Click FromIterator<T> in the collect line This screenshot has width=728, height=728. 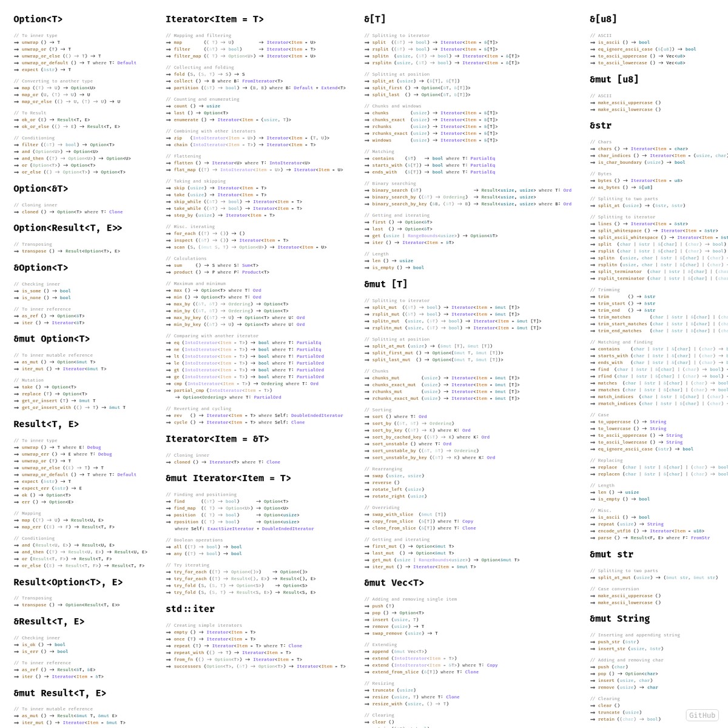262,81
